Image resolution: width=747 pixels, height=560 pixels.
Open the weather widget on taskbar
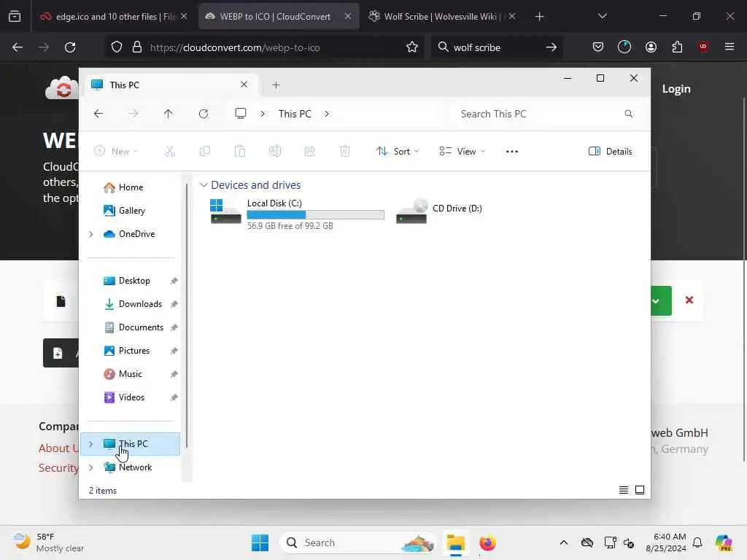[x=49, y=542]
